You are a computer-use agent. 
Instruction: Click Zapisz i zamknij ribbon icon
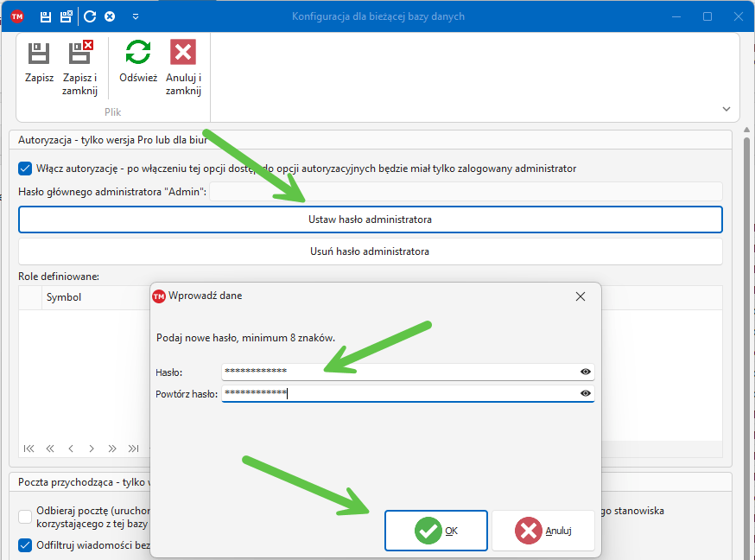80,54
